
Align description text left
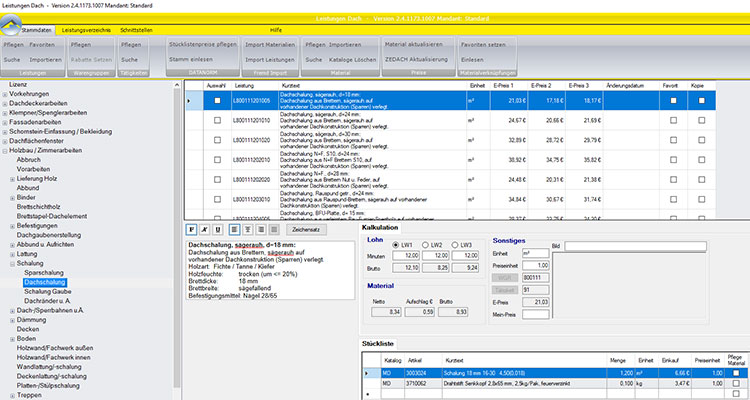(234, 229)
